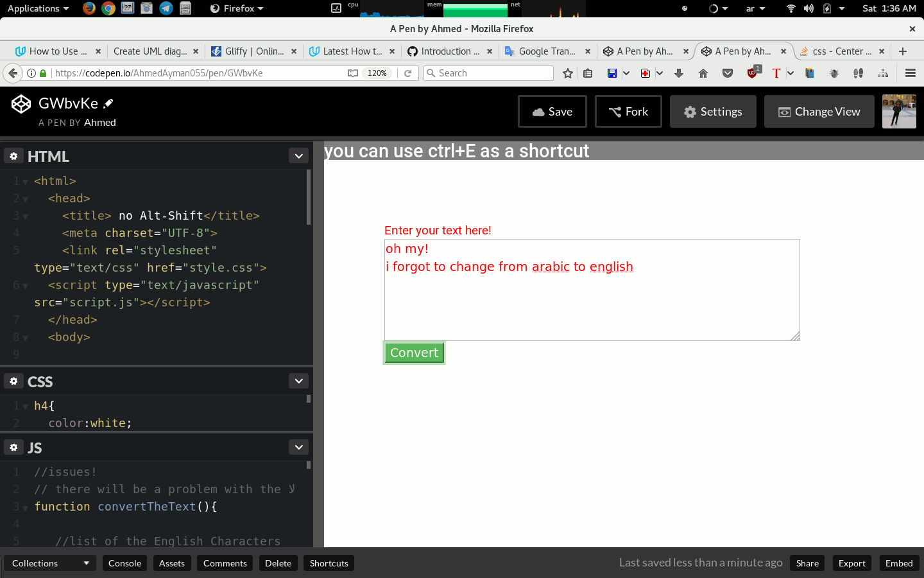This screenshot has width=924, height=578.
Task: Open a new browser tab
Action: [903, 51]
